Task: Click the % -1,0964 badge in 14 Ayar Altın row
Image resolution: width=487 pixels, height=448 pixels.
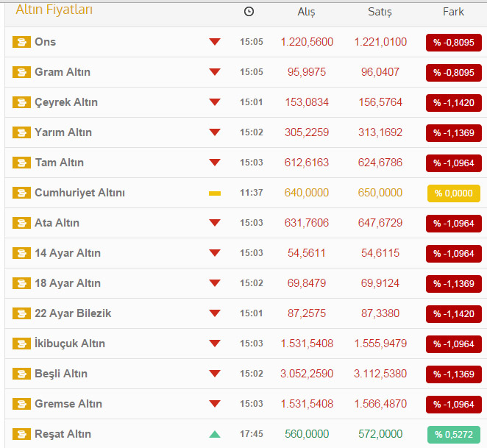Action: click(454, 254)
